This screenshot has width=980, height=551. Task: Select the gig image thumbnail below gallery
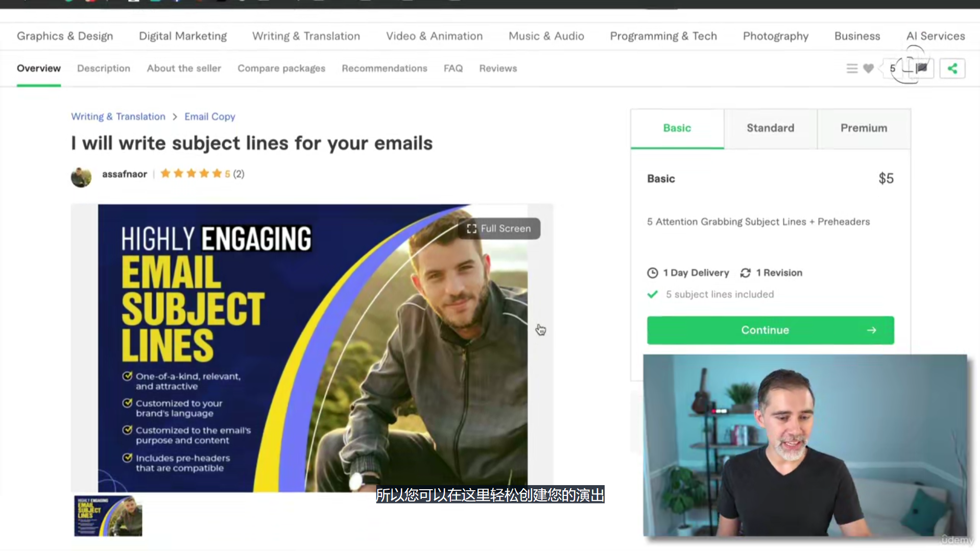(x=108, y=516)
